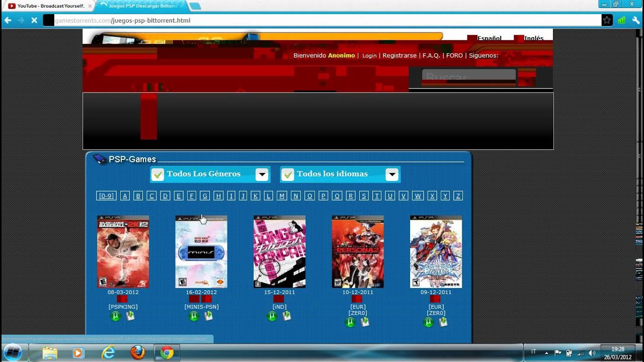
Task: Click the uTorrent icon under [MINIS-PSN]
Action: click(194, 316)
